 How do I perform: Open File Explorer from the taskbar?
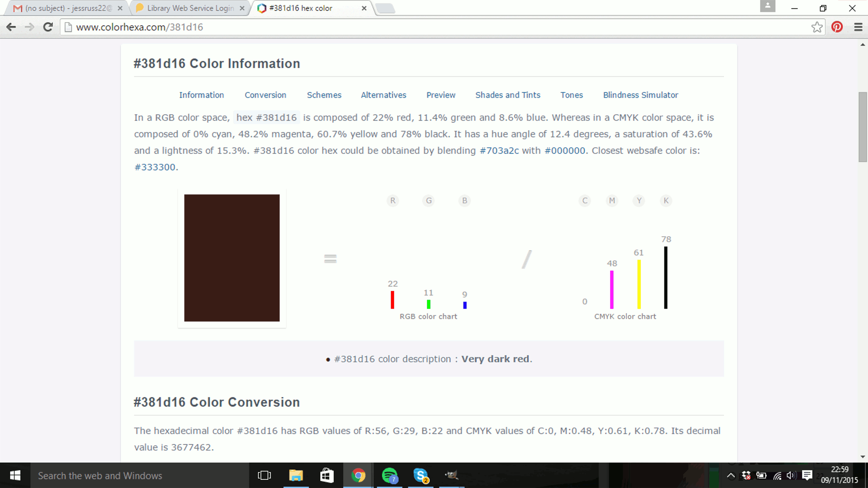click(x=296, y=476)
